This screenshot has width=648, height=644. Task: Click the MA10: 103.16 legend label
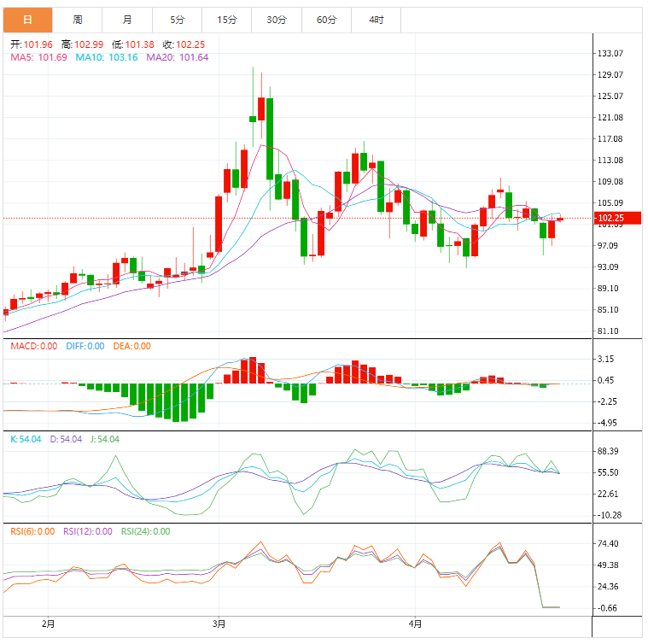point(107,57)
